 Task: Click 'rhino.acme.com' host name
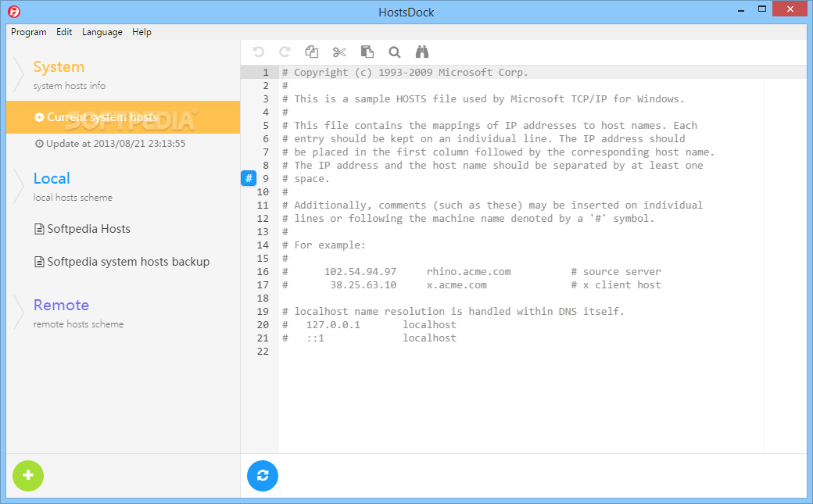[469, 272]
